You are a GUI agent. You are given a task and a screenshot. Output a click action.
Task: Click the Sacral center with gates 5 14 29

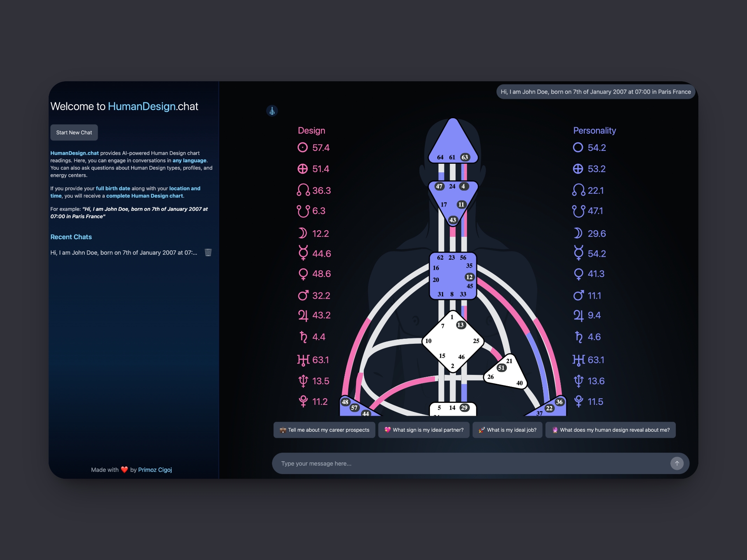[x=452, y=409]
